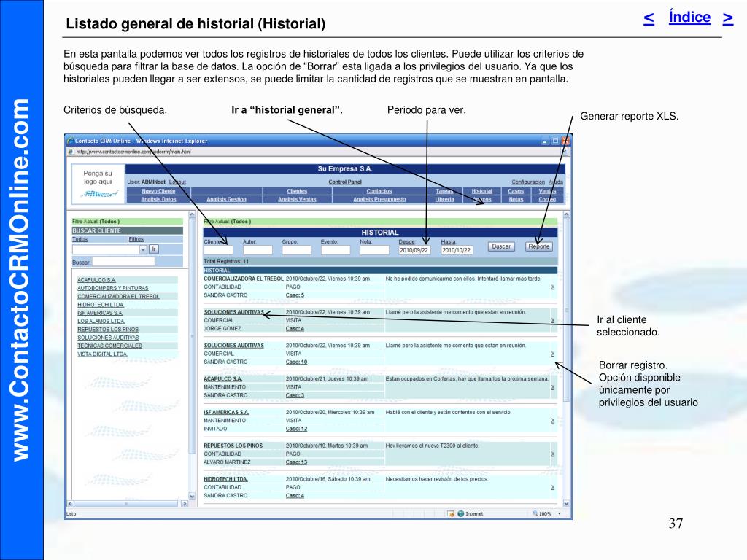The height and width of the screenshot is (560, 747).
Task: Click the Hasta date field showing 2010/10/22
Action: 457,250
